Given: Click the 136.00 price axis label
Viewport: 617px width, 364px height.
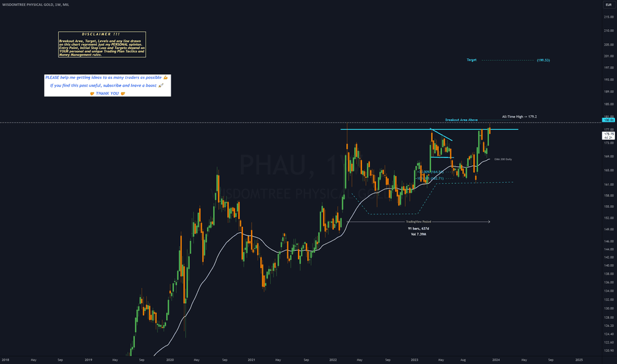Looking at the screenshot, I should 609,282.
